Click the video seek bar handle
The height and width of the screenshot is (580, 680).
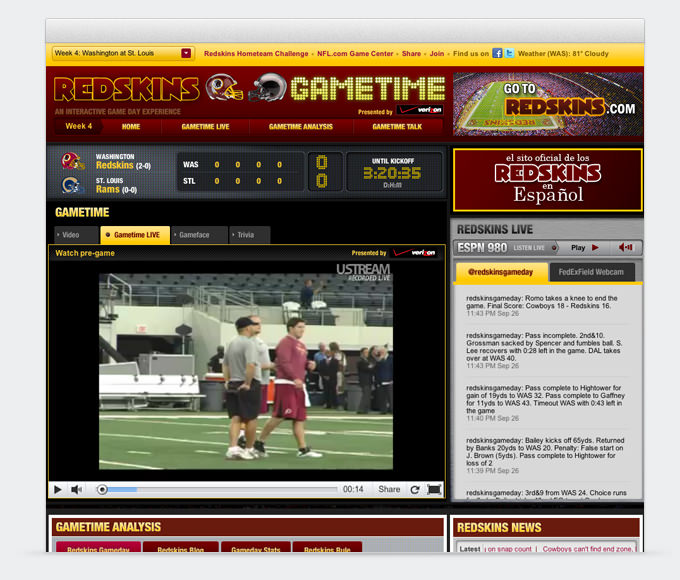102,490
